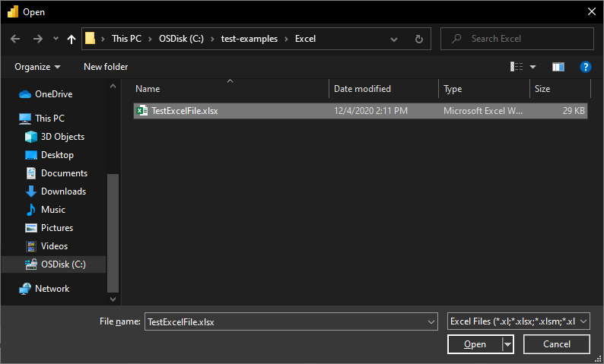Expand the File name dropdown arrow
The image size is (604, 364).
coord(431,321)
